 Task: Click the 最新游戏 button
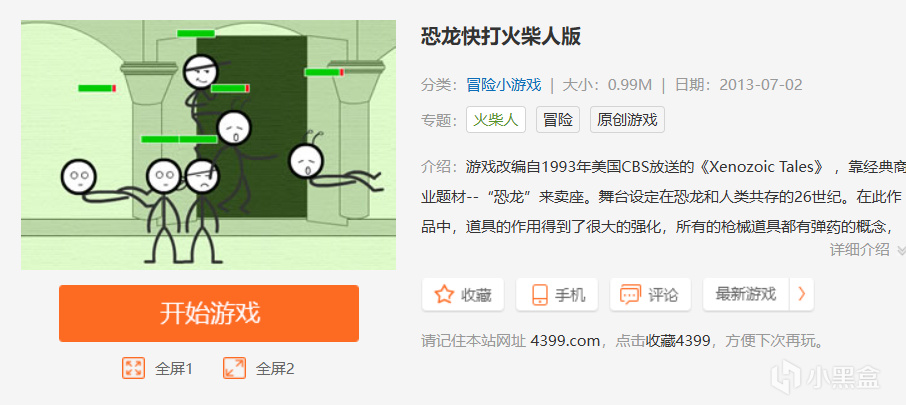click(745, 294)
